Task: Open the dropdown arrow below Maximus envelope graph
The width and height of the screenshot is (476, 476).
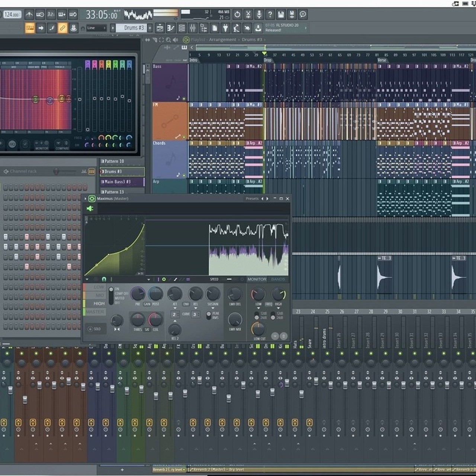Action: coord(87,279)
